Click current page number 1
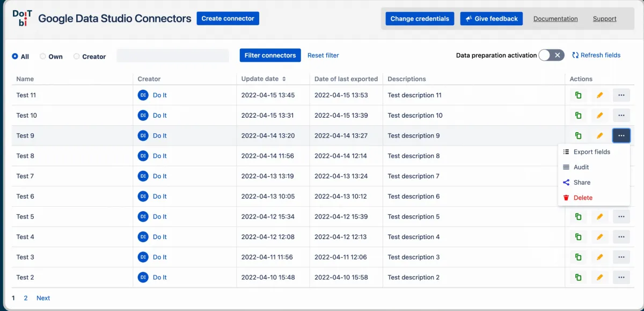This screenshot has width=644, height=311. point(13,298)
